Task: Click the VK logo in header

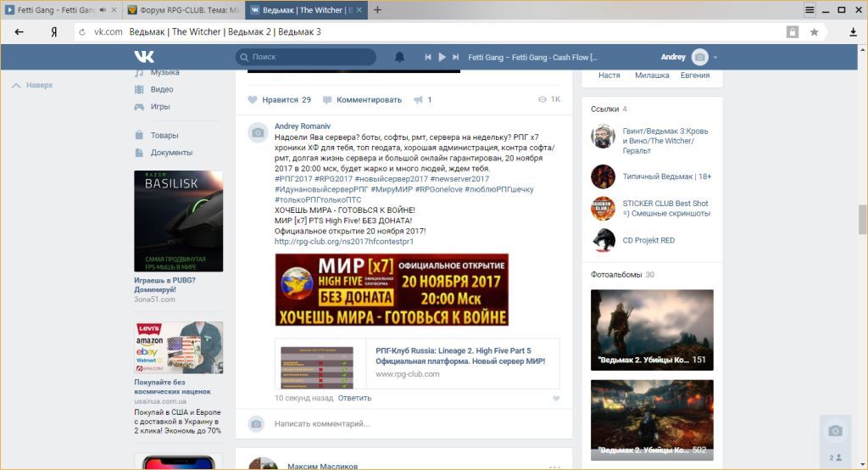Action: (144, 57)
